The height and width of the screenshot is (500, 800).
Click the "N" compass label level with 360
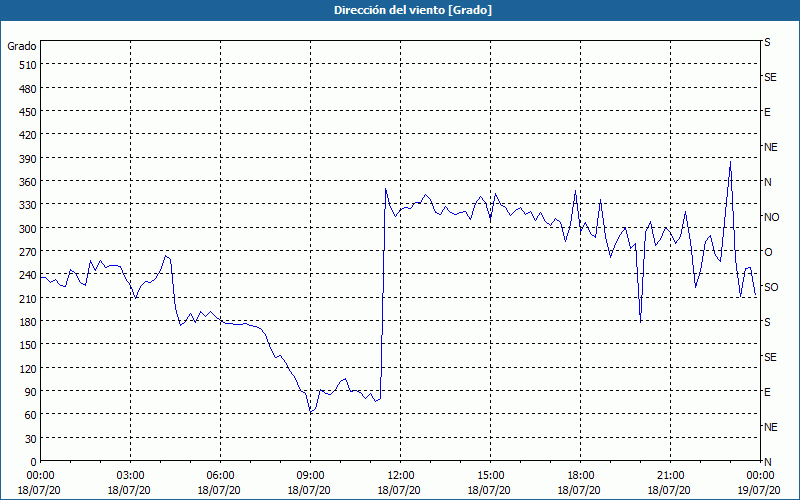point(768,182)
